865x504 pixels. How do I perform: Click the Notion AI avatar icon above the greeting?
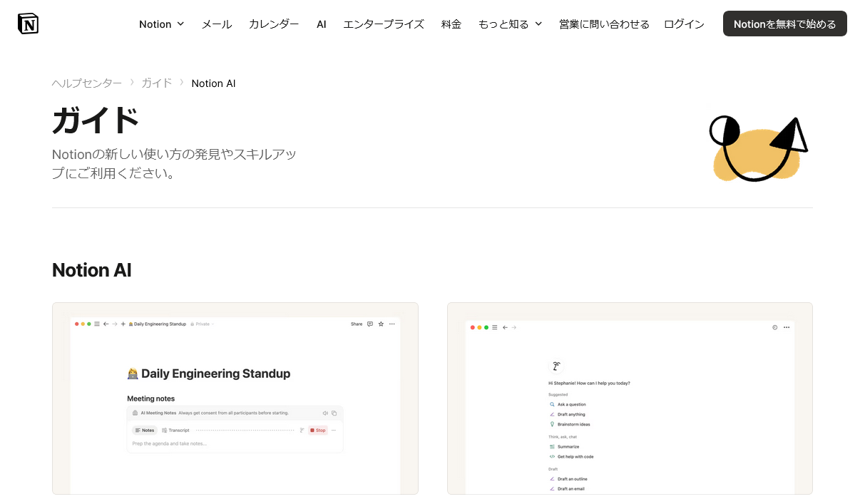(556, 366)
